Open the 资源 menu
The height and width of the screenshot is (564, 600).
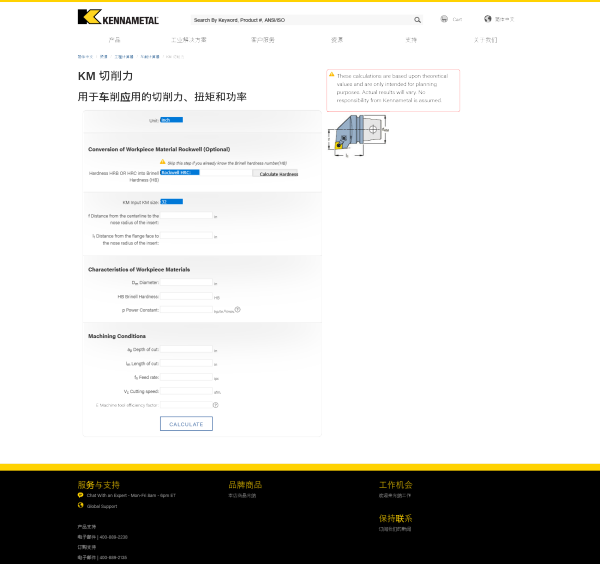[x=337, y=40]
